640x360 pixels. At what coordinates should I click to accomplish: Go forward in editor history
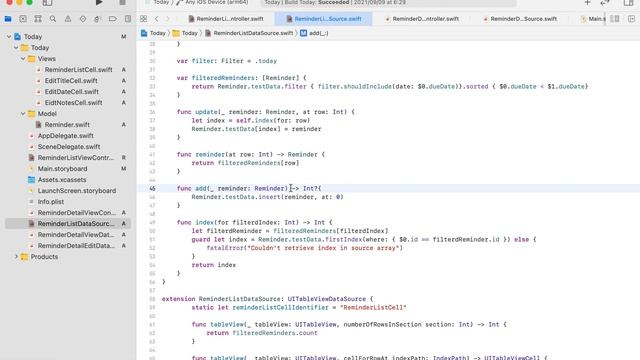[x=167, y=19]
